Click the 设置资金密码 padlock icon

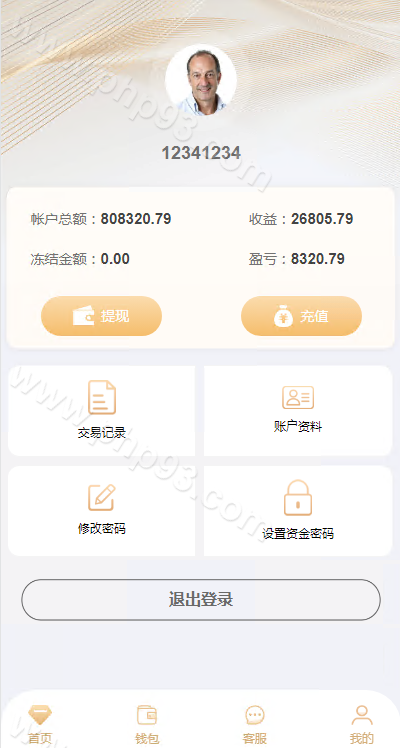click(x=298, y=498)
